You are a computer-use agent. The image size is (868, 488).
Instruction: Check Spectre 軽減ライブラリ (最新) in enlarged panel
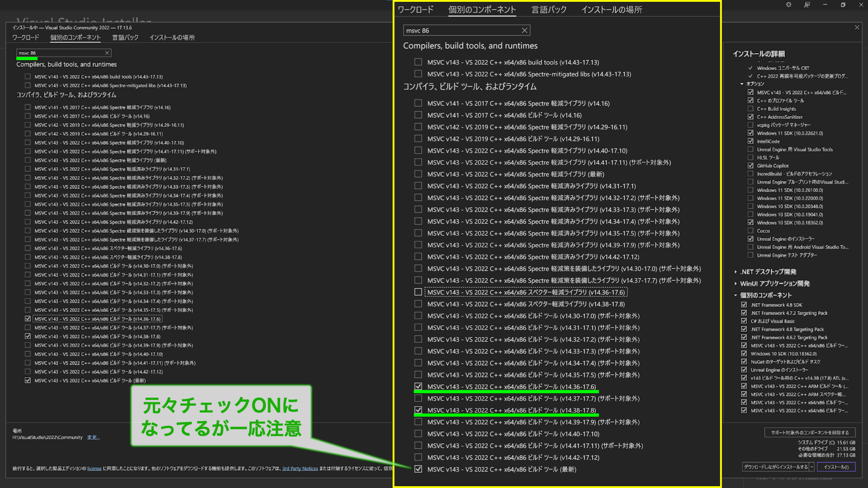tap(418, 174)
